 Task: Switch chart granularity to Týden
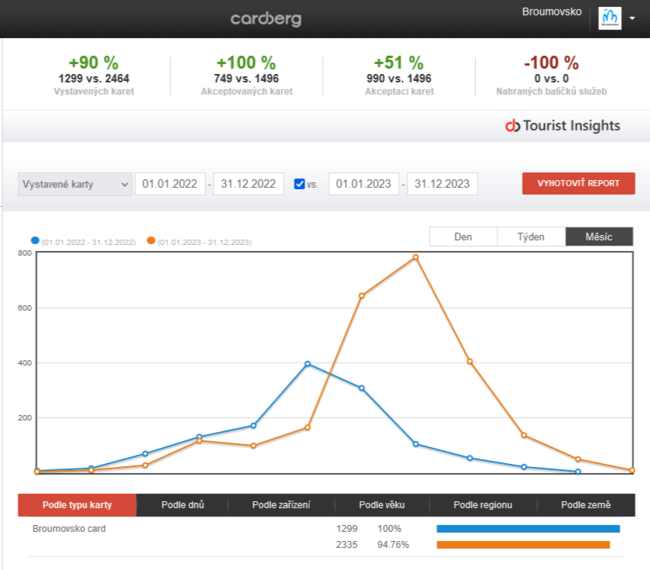(x=531, y=237)
